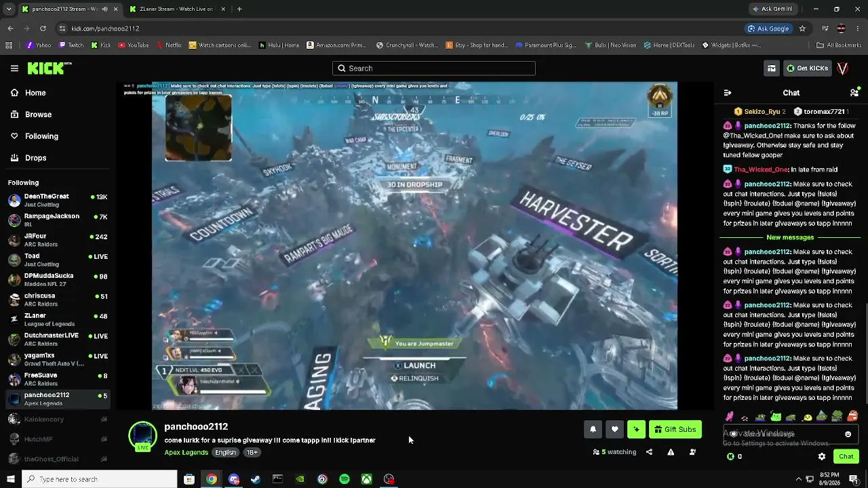868x488 pixels.
Task: Send message with the Chat button
Action: coord(846,457)
